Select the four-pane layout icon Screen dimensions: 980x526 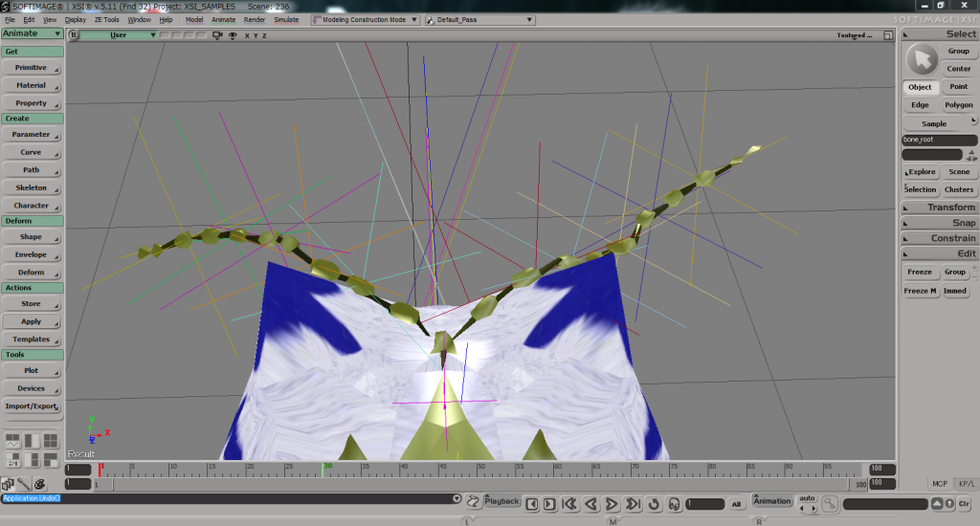coord(50,441)
